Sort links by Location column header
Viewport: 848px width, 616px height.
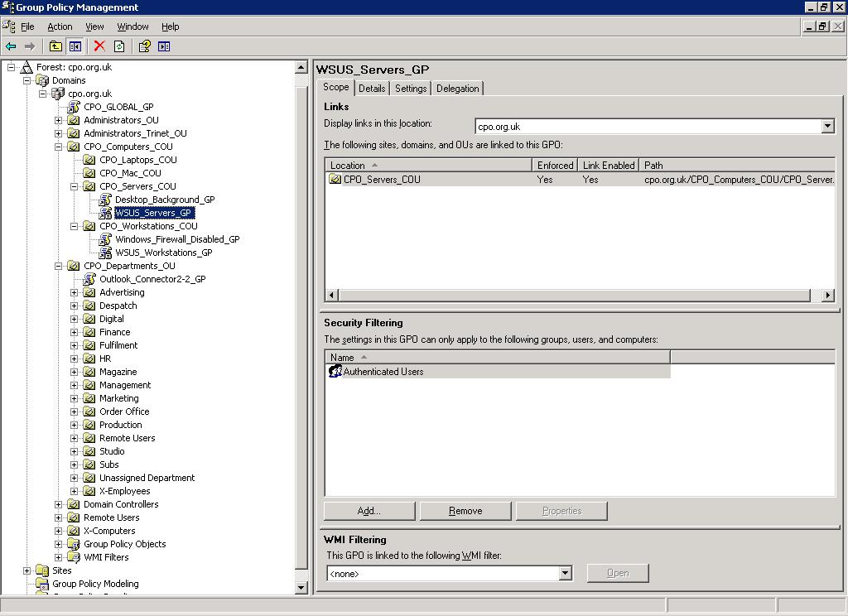pyautogui.click(x=428, y=166)
